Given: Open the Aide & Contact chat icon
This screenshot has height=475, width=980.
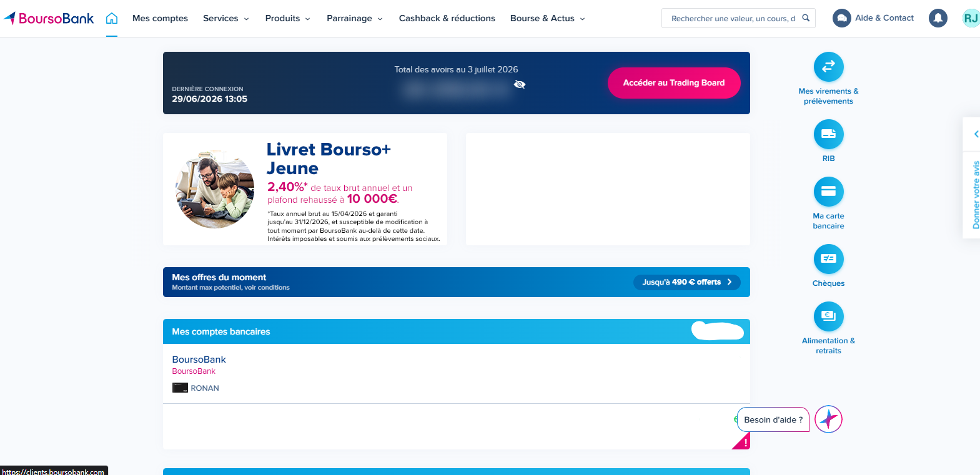Looking at the screenshot, I should click(841, 18).
